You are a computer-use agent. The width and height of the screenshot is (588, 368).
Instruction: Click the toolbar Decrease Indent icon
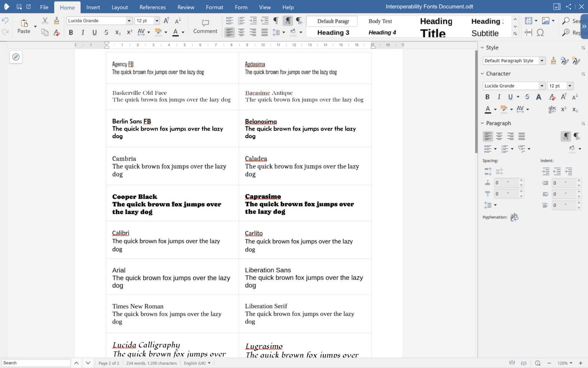pos(265,21)
